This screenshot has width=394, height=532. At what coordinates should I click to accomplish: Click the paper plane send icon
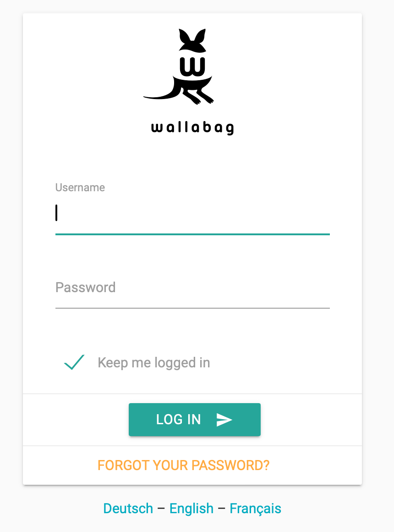click(224, 420)
